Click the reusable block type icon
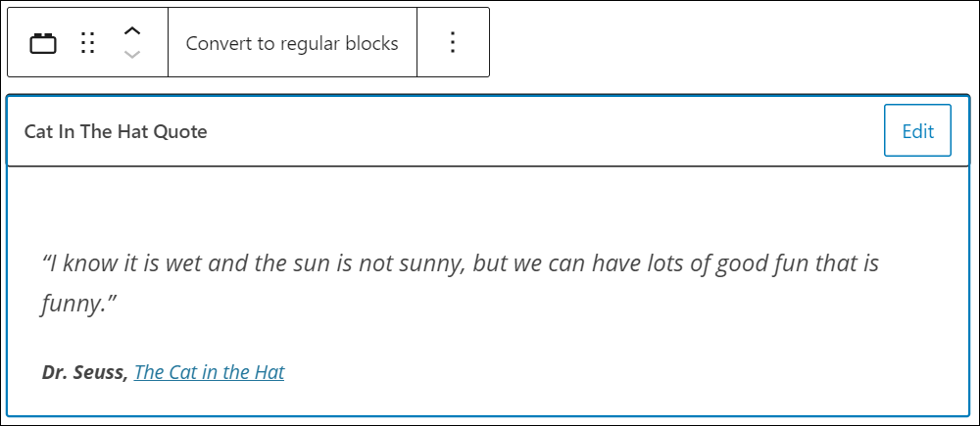980x426 pixels. (43, 43)
